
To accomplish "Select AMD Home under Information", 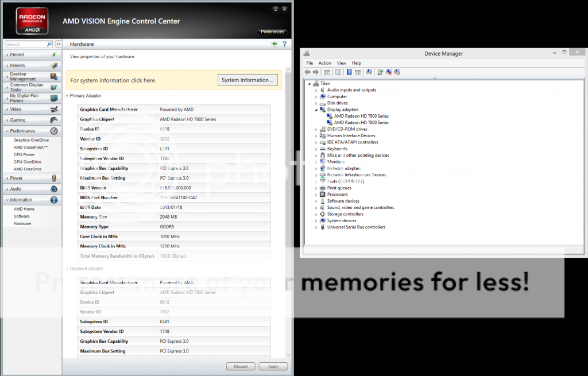I will coord(24,209).
